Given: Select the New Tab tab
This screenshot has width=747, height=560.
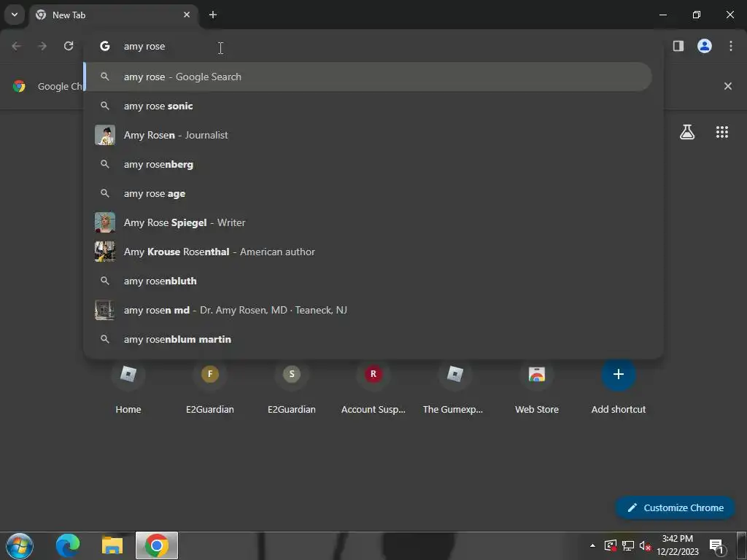Looking at the screenshot, I should point(115,15).
